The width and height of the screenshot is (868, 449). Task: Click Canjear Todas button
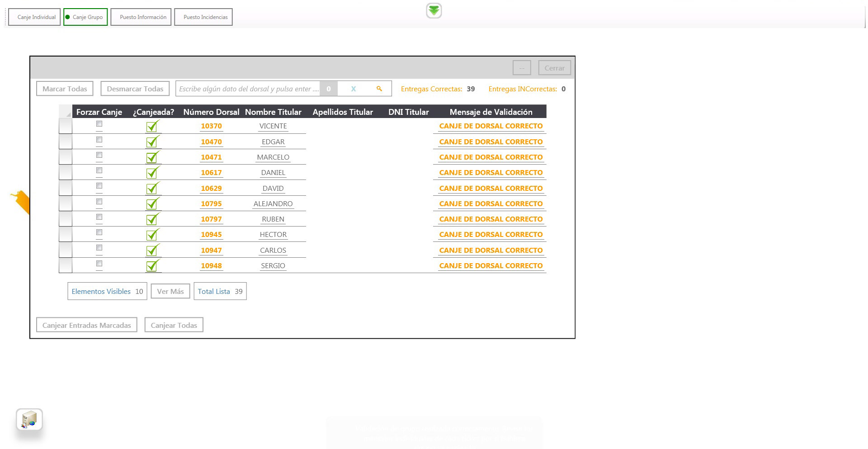174,325
